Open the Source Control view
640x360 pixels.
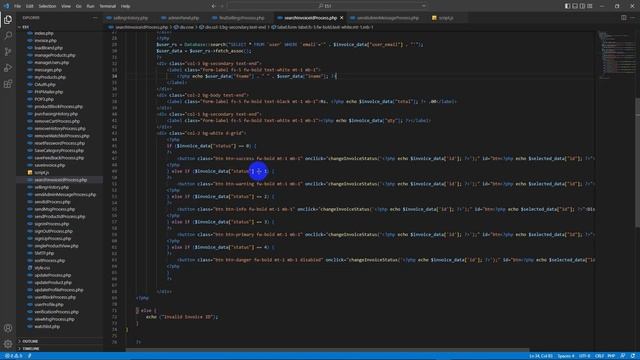pos(8,51)
